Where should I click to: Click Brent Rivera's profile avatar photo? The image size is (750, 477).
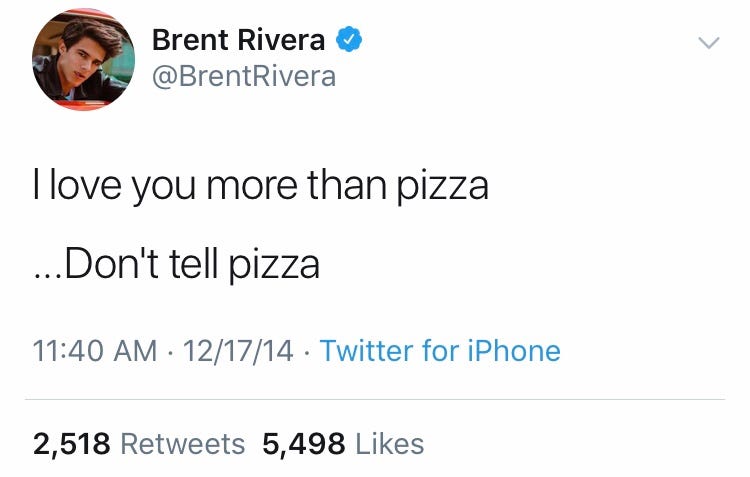click(83, 60)
